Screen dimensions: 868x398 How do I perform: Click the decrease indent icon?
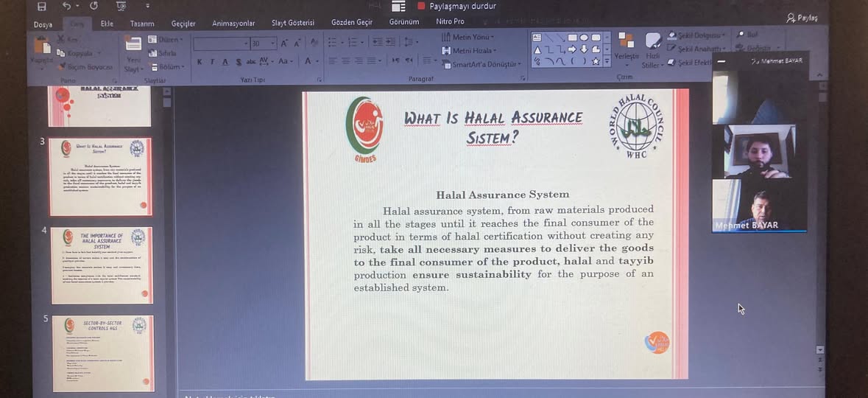pyautogui.click(x=378, y=42)
